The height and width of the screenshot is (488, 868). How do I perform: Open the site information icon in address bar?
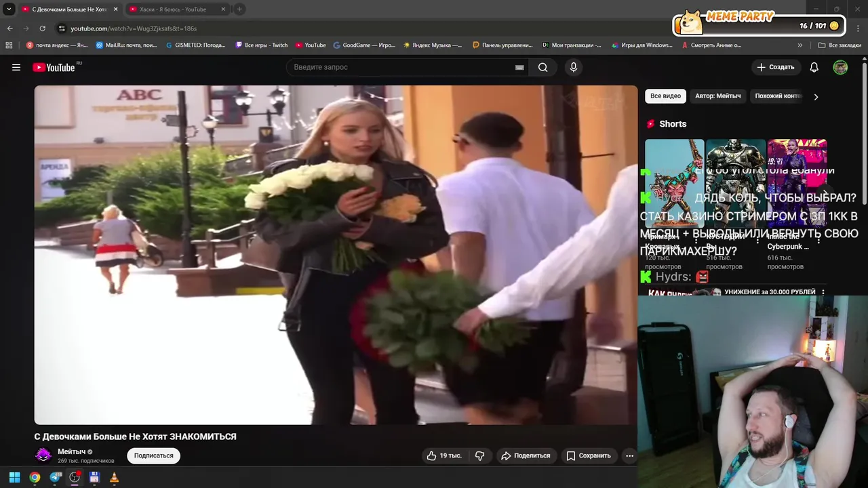point(62,28)
